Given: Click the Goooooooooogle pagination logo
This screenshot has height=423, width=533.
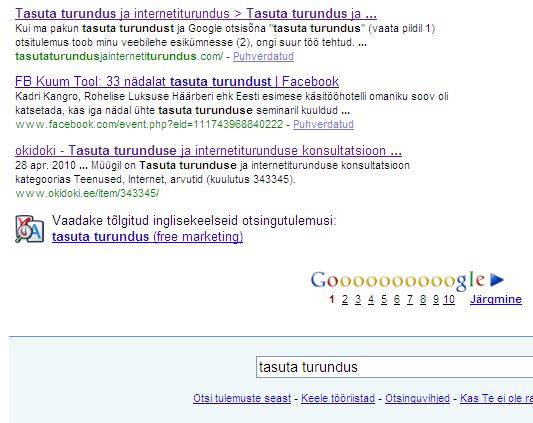Looking at the screenshot, I should tap(398, 281).
